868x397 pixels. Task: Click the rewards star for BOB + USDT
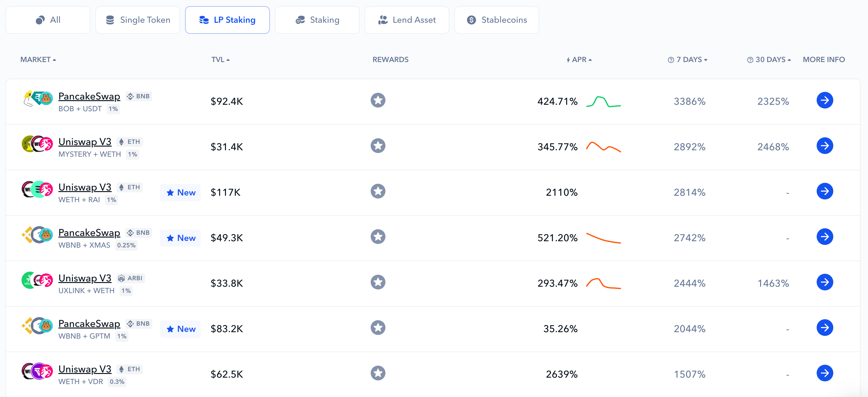[378, 100]
